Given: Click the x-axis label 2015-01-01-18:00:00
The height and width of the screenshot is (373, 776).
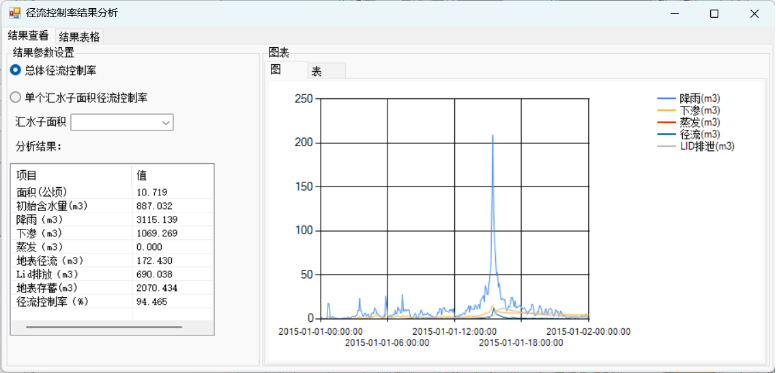Looking at the screenshot, I should coord(521,343).
